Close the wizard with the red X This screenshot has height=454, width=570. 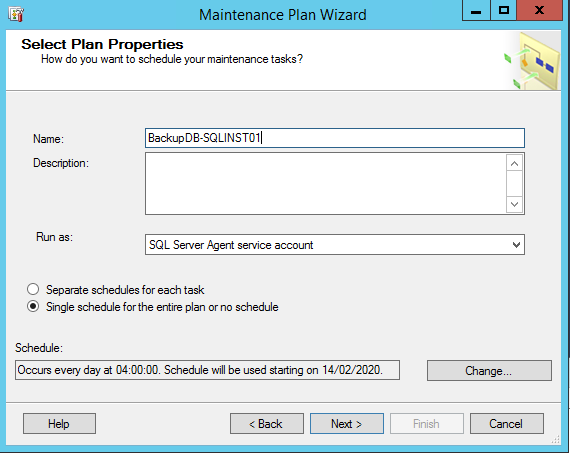[539, 11]
